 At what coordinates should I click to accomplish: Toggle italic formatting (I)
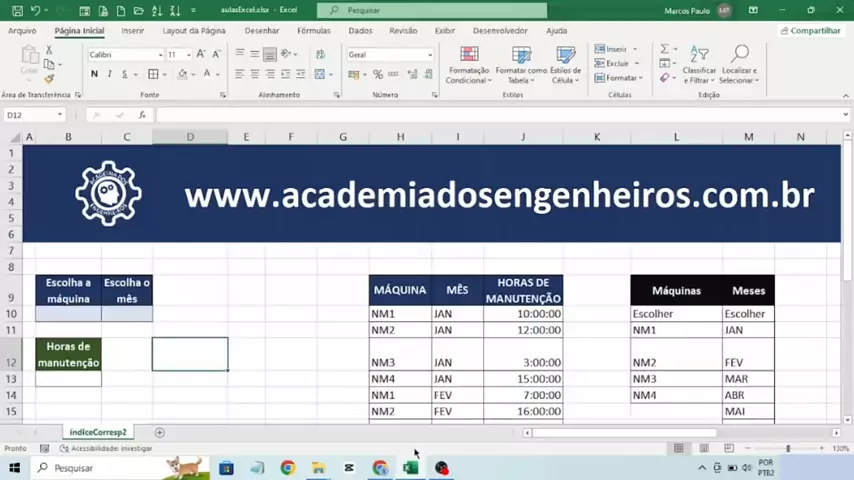point(109,74)
